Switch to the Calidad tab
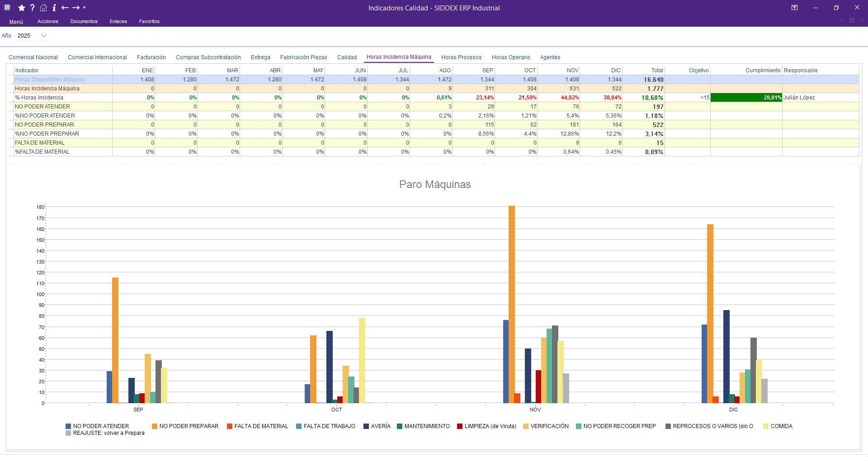868x457 pixels. pos(347,57)
